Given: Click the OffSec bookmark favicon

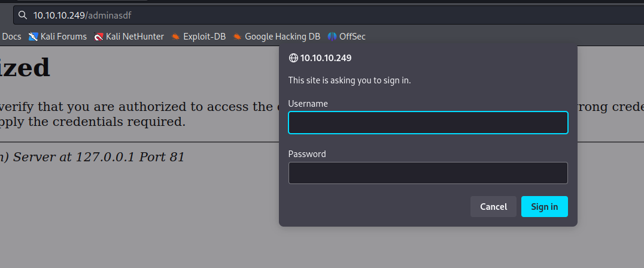Looking at the screenshot, I should pos(332,37).
